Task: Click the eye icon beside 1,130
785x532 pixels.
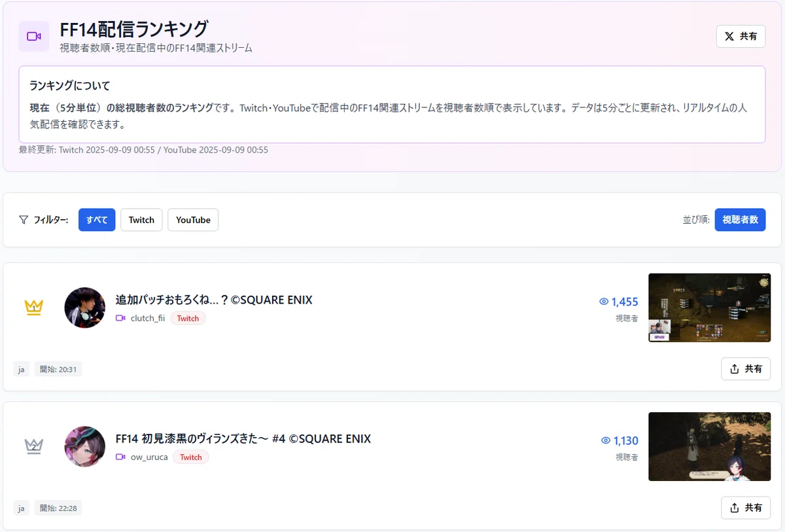Action: pos(606,440)
